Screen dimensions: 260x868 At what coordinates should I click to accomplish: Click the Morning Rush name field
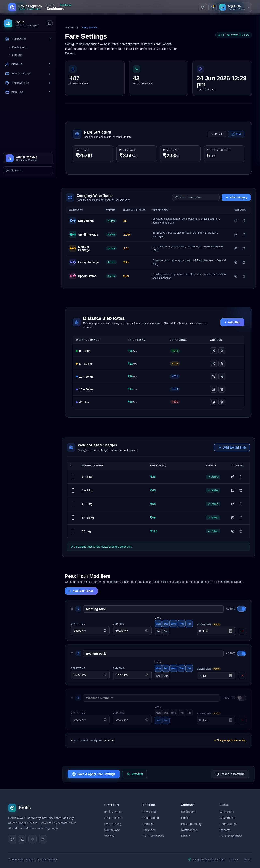[x=153, y=609]
